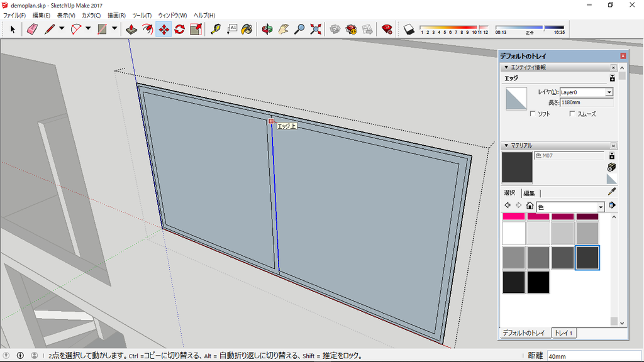Open the shape tool dropdown arrow

tap(114, 29)
